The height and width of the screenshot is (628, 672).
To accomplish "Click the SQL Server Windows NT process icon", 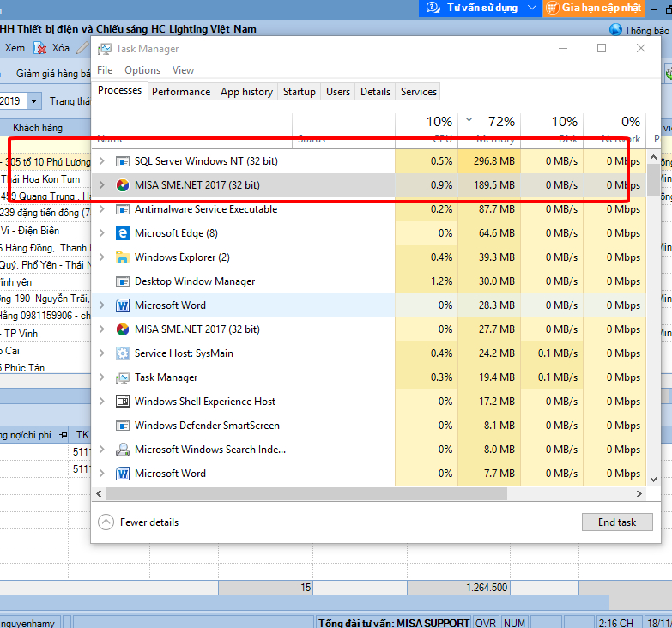I will [123, 161].
